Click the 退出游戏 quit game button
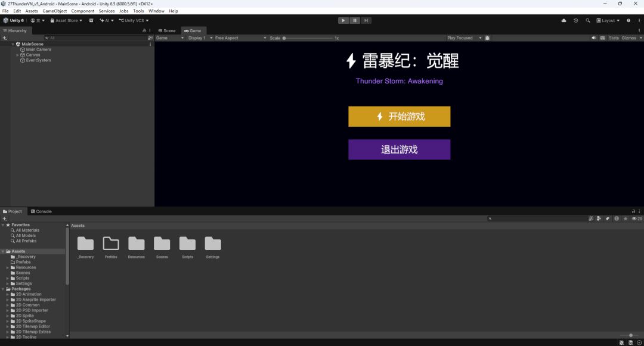 pyautogui.click(x=399, y=149)
